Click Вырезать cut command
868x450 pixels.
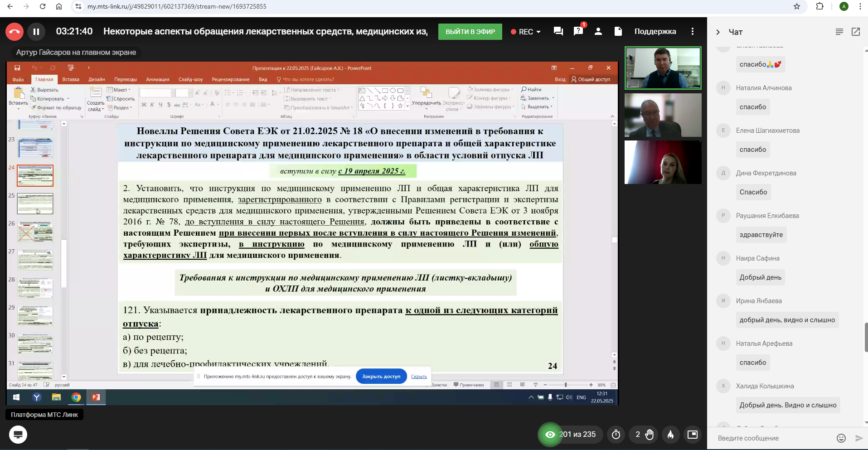coord(44,90)
